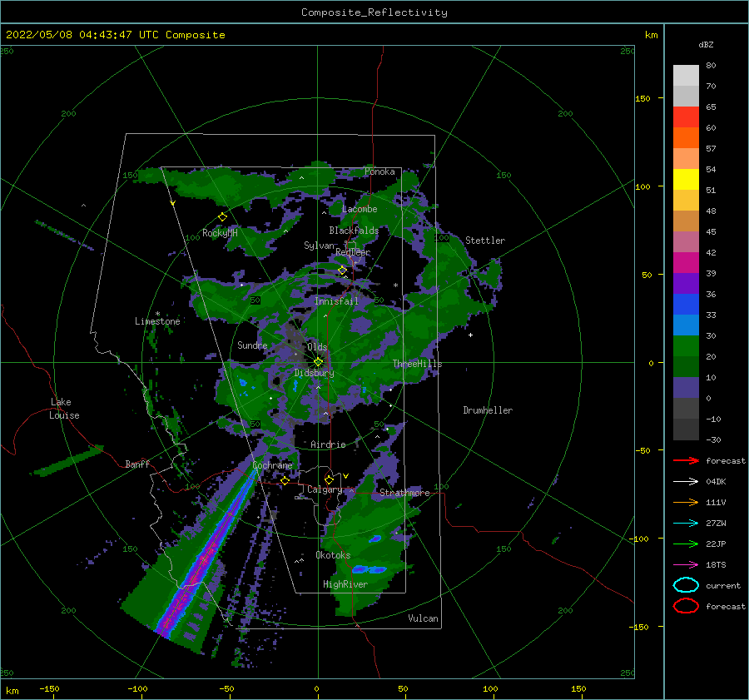
Task: Click the dBZ scale heading
Action: tap(706, 45)
